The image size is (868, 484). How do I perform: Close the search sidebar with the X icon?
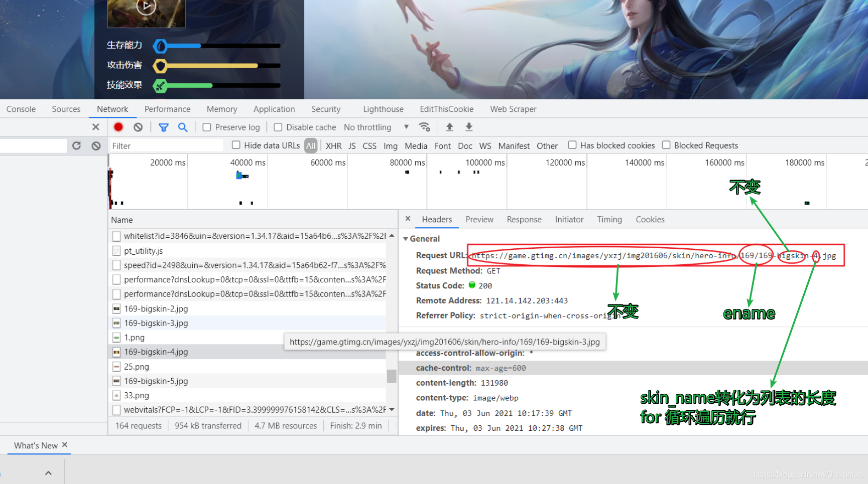pyautogui.click(x=96, y=127)
